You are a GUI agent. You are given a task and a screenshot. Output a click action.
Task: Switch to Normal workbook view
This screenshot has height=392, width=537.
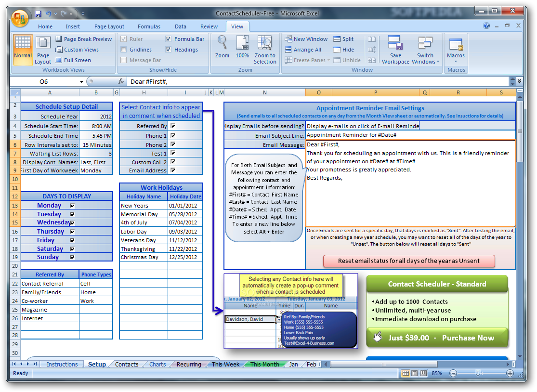[x=23, y=50]
